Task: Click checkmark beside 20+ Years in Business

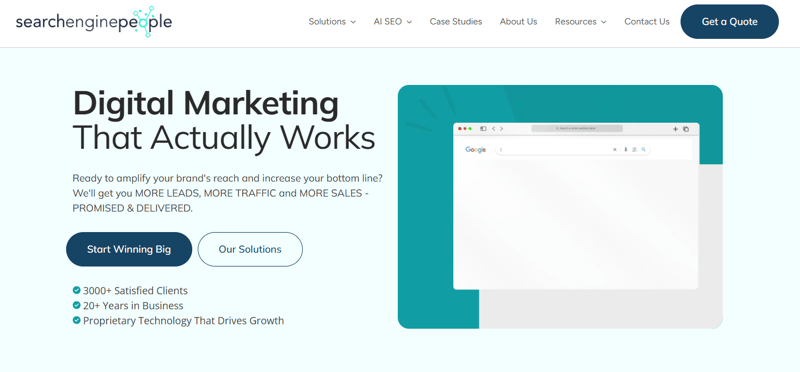Action: coord(77,305)
